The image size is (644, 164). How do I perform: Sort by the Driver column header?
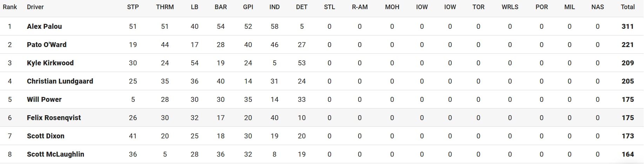(x=35, y=7)
